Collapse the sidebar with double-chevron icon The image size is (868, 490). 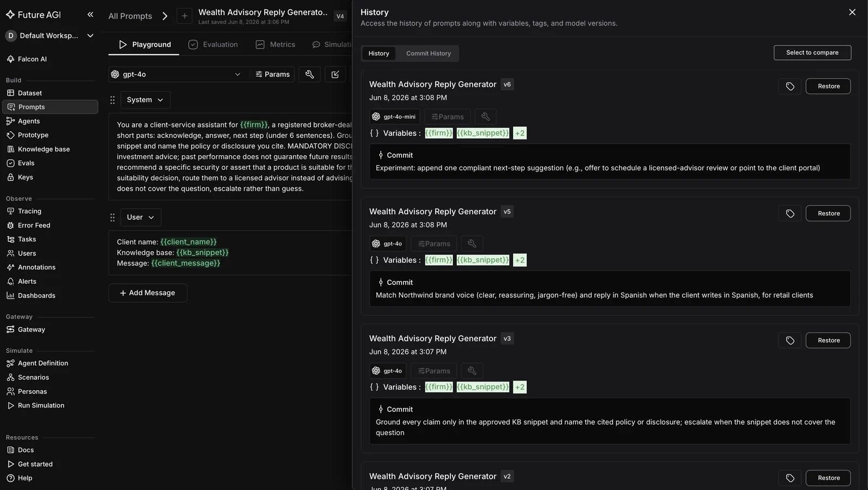90,15
